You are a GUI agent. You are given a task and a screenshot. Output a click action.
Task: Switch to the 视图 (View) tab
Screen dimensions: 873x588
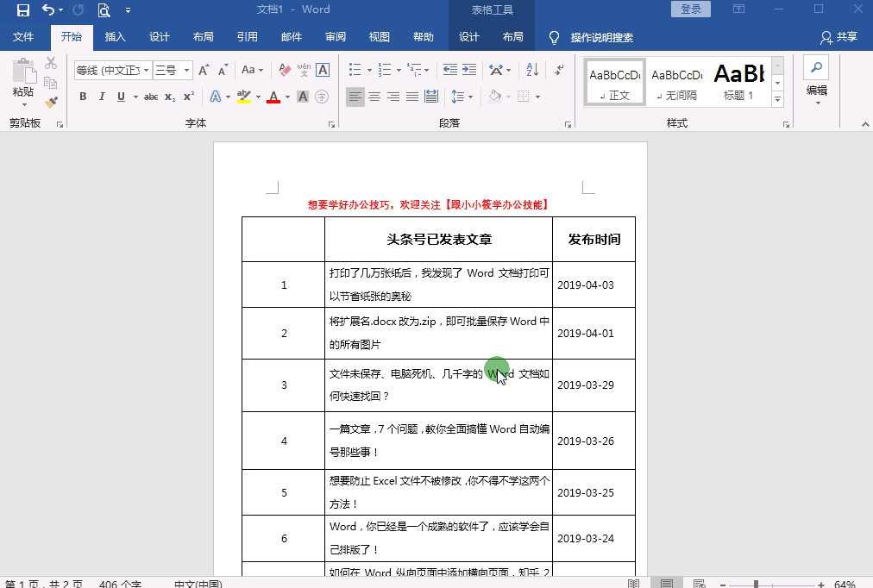pos(380,37)
